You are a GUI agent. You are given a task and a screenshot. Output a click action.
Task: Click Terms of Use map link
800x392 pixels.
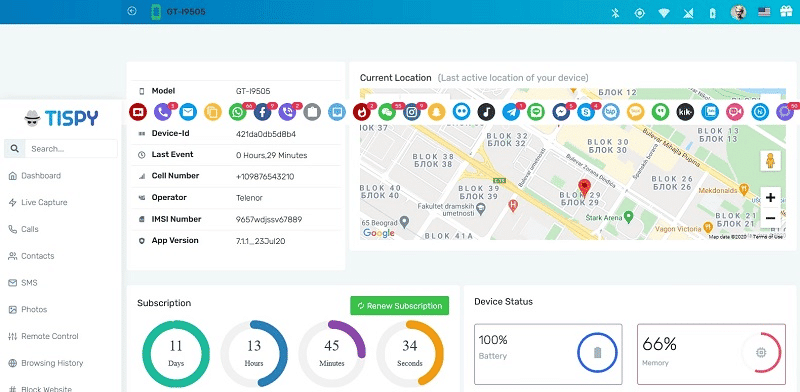click(x=768, y=237)
